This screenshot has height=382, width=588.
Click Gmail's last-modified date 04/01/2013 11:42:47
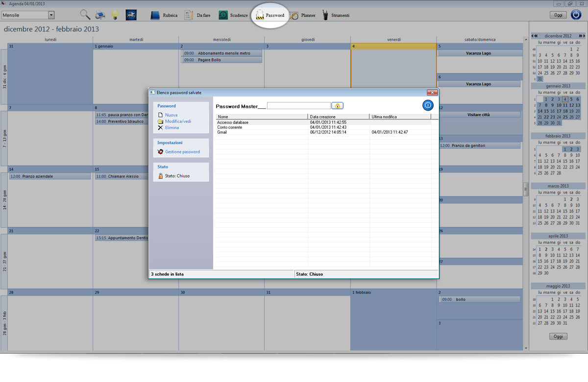pyautogui.click(x=390, y=132)
